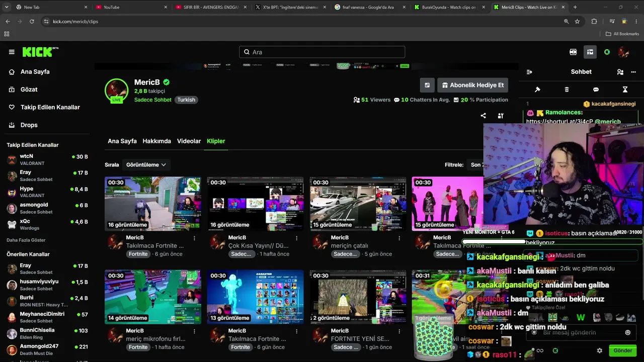
Task: Open the MeyhaneciDimitri recommended channel
Action: point(47,317)
